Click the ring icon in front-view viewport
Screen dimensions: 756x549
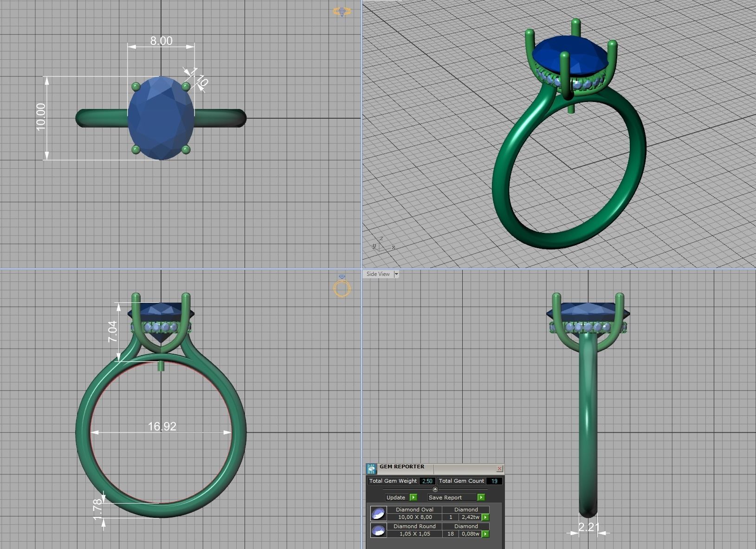(342, 285)
